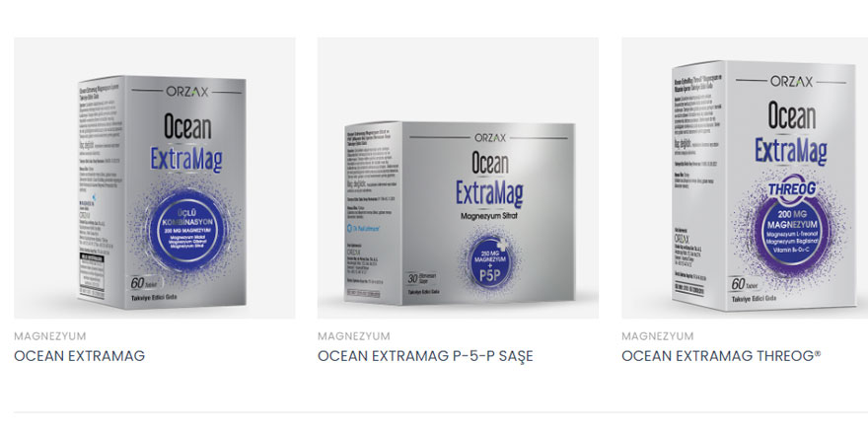This screenshot has width=868, height=434.
Task: Select the MAGNEZYUM category above the THREOG title
Action: coord(658,336)
